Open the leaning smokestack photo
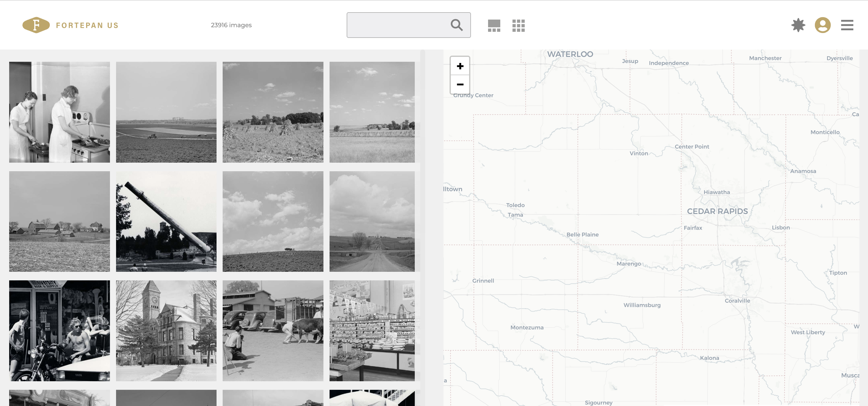 [166, 222]
